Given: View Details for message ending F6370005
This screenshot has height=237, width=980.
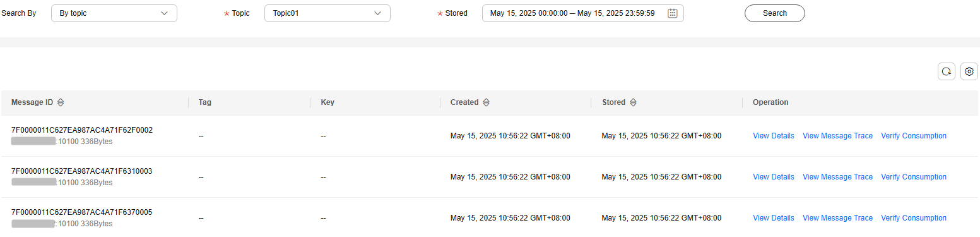Looking at the screenshot, I should click(x=774, y=218).
